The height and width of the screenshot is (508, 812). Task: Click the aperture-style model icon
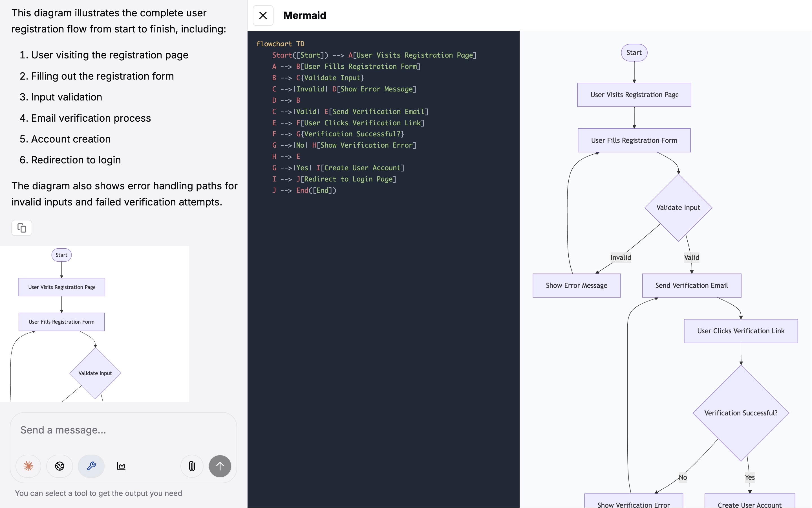pos(60,466)
